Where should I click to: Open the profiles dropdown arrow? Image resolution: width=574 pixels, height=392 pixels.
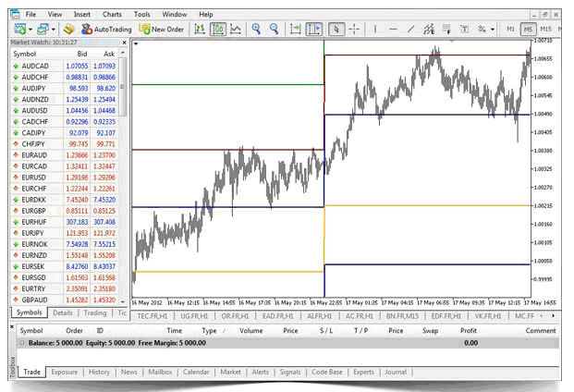55,30
